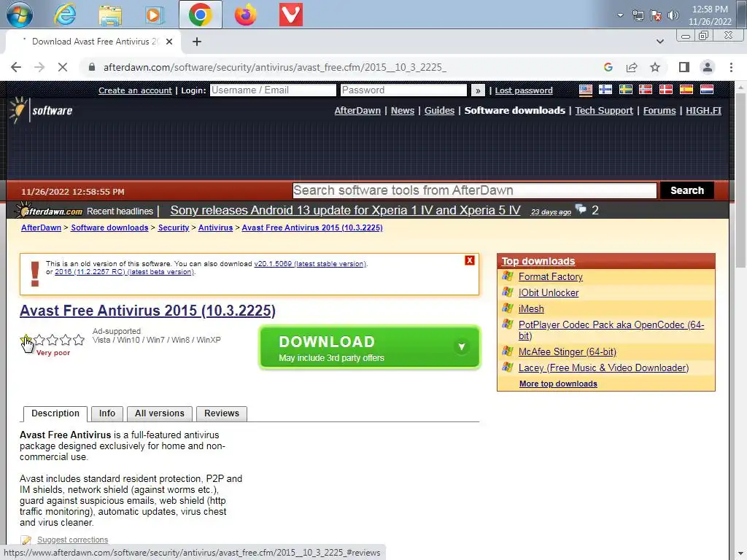Share this page icon in address bar
Viewport: 747px width, 560px height.
pyautogui.click(x=632, y=67)
